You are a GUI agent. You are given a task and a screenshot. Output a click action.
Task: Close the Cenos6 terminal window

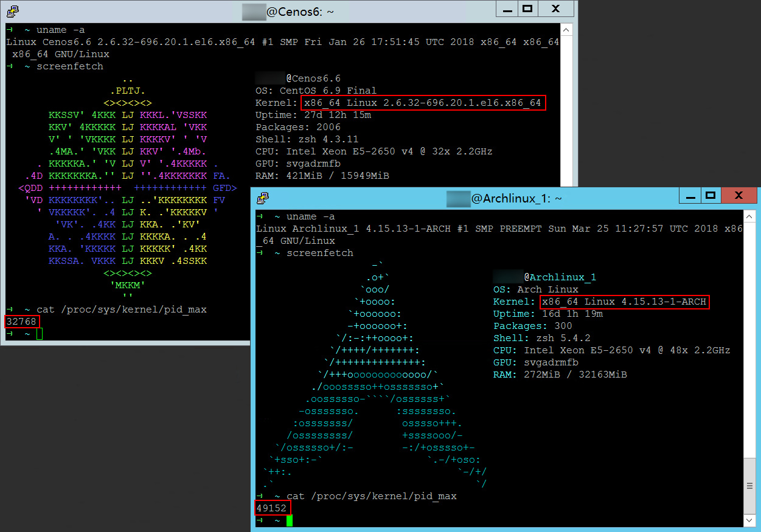click(x=555, y=9)
